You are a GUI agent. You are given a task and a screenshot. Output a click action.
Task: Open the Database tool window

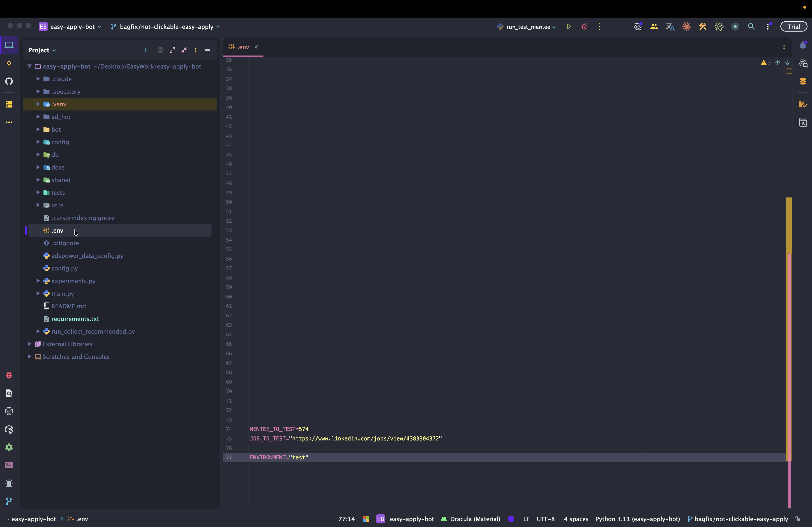tap(803, 81)
